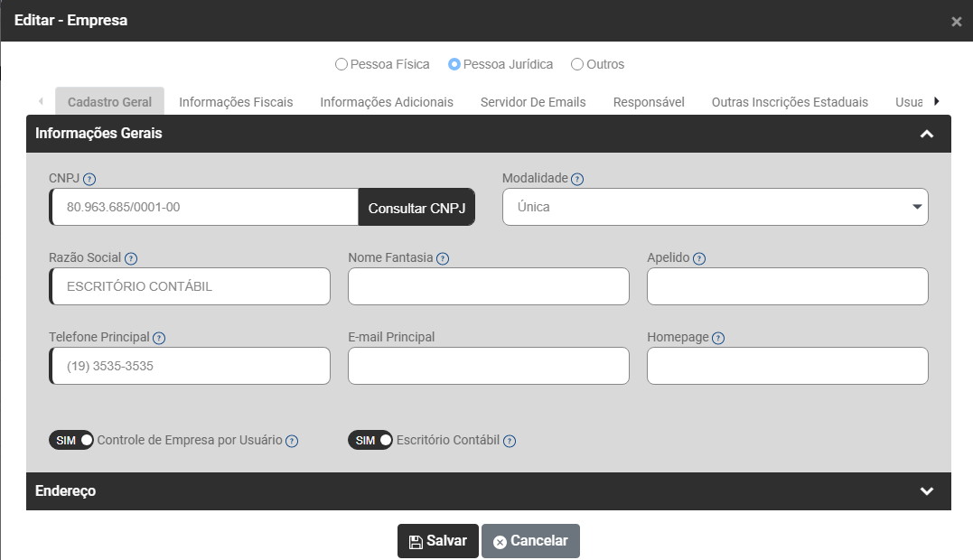
Task: Click the Escritório Contábil help icon
Action: pyautogui.click(x=510, y=441)
